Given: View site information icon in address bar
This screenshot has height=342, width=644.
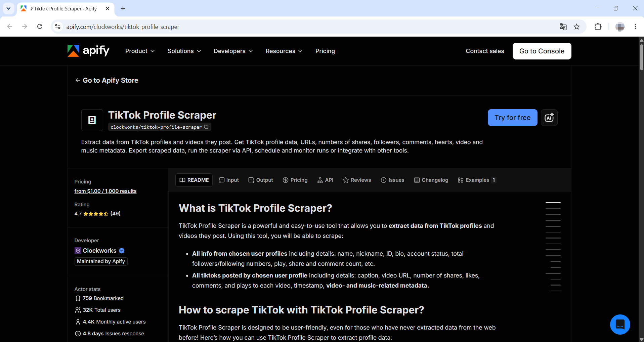Looking at the screenshot, I should pos(58,27).
